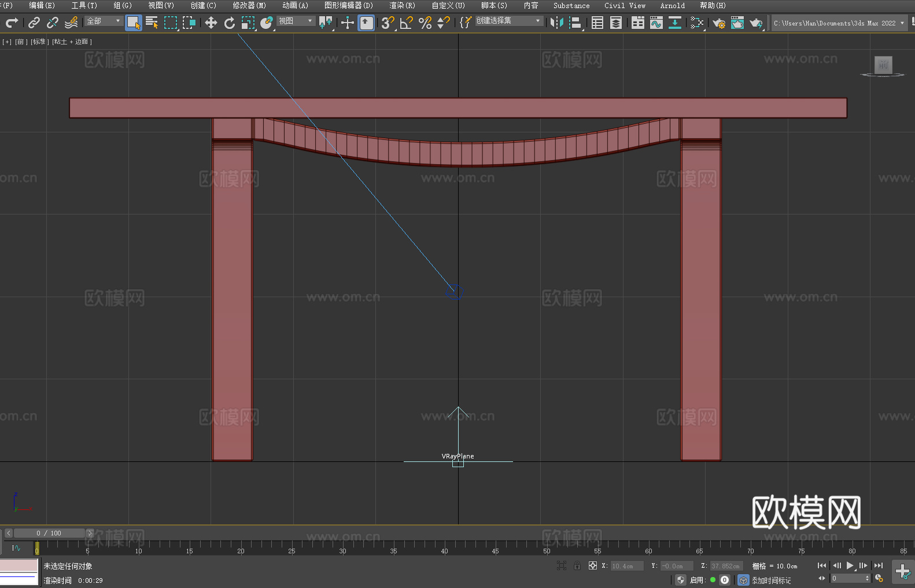Viewport: 915px width, 588px height.
Task: Toggle 3D Snaps
Action: coord(388,23)
